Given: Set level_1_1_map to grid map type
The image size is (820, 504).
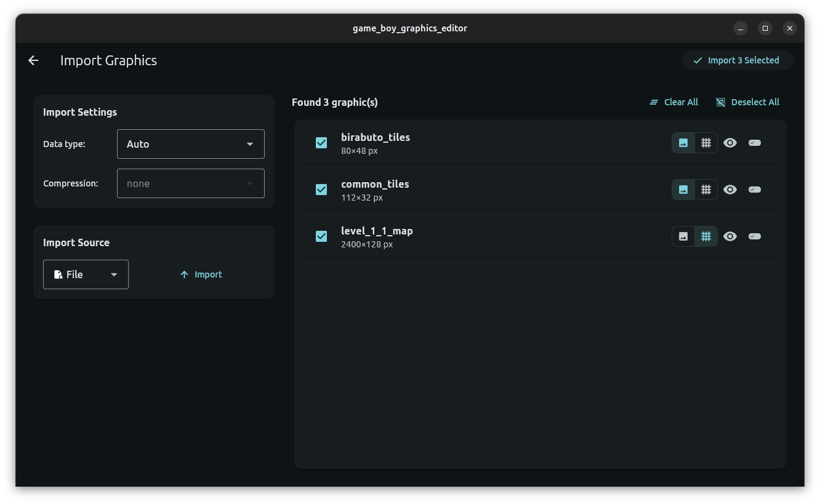Looking at the screenshot, I should coord(706,236).
